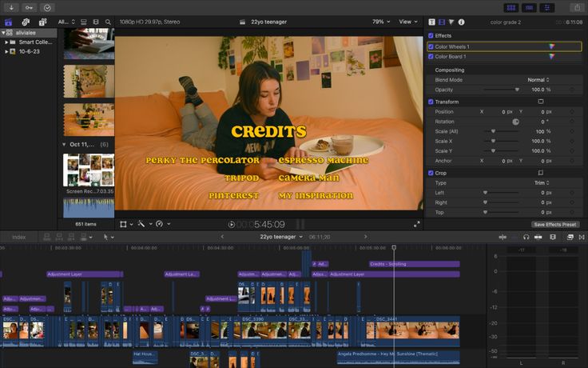This screenshot has width=588, height=368.
Task: Click the Rotation dial
Action: coord(515,122)
